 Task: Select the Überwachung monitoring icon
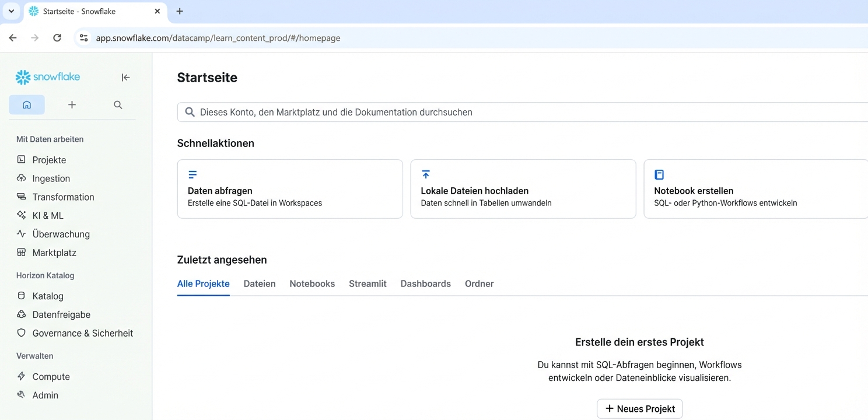[x=21, y=234]
